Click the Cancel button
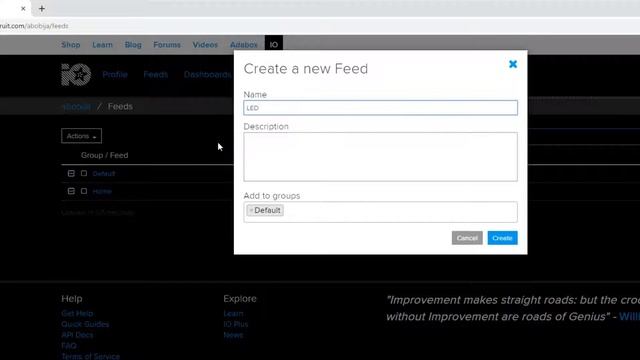 point(467,238)
